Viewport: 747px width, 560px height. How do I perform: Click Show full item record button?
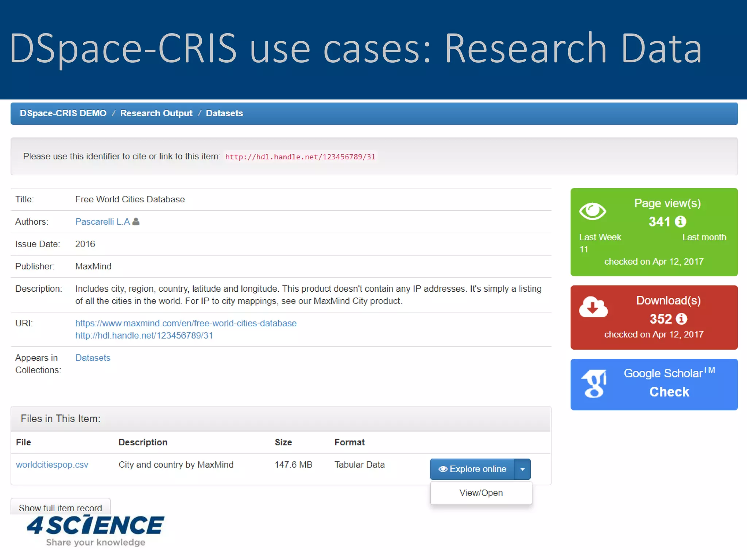click(x=61, y=507)
